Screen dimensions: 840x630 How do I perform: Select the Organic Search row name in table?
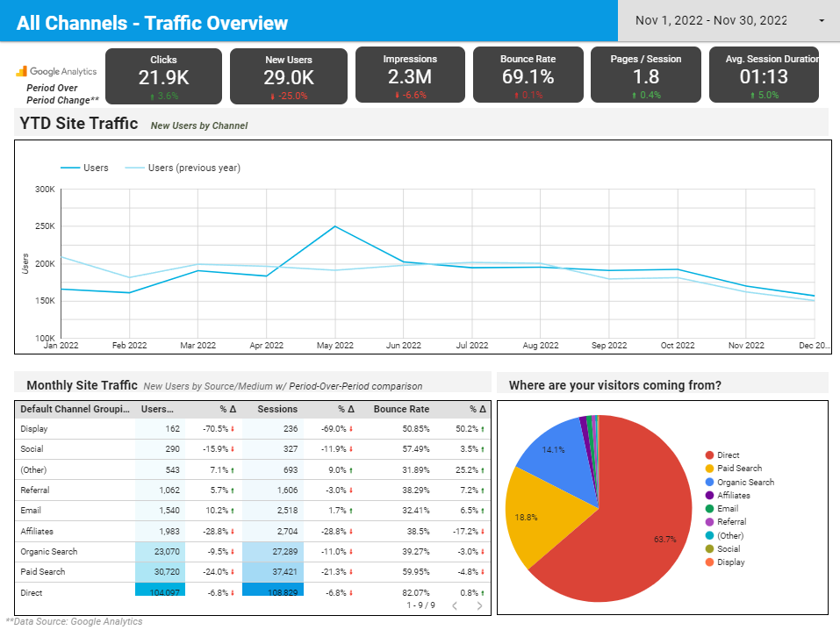49,552
